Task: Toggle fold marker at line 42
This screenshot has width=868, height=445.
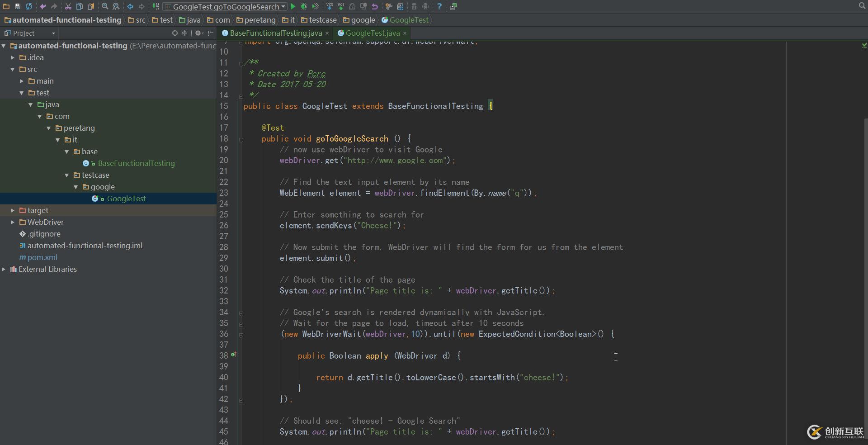Action: pos(241,400)
